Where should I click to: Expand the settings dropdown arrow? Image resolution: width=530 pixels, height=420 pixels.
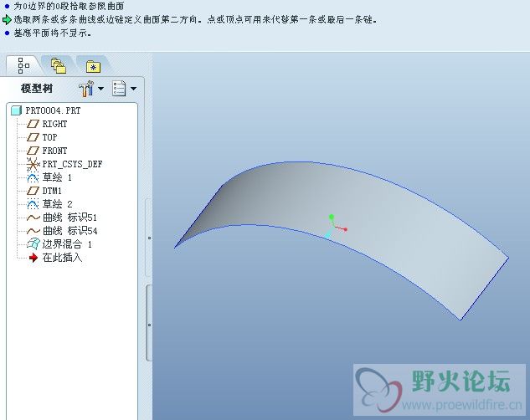(x=133, y=89)
